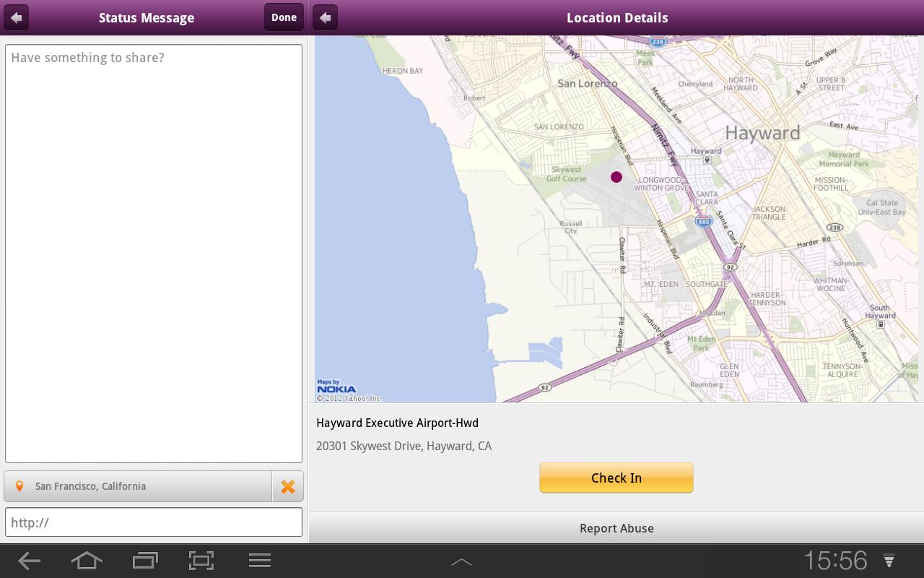Click the purple map marker near Skywest Golf Course

(616, 177)
